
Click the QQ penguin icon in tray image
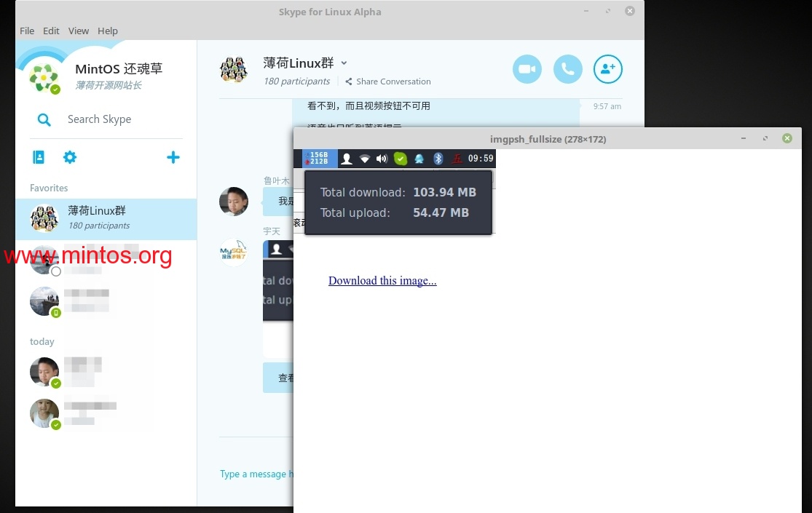[x=419, y=159]
